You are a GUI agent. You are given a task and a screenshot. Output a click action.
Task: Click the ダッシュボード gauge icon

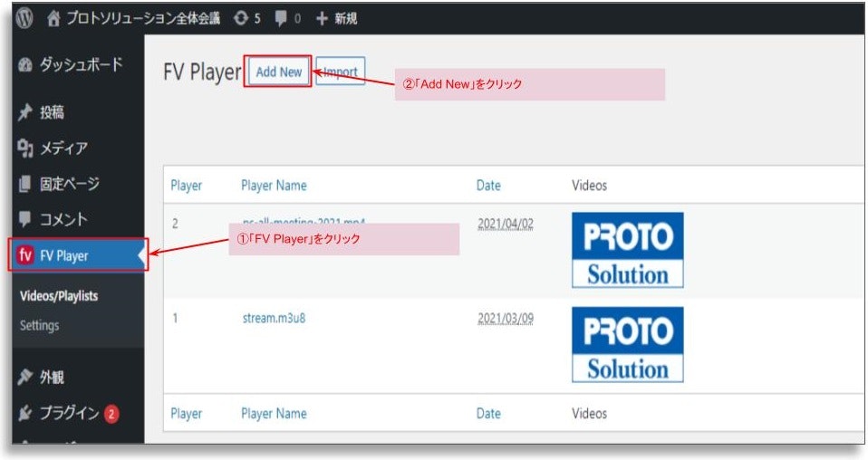pos(24,65)
